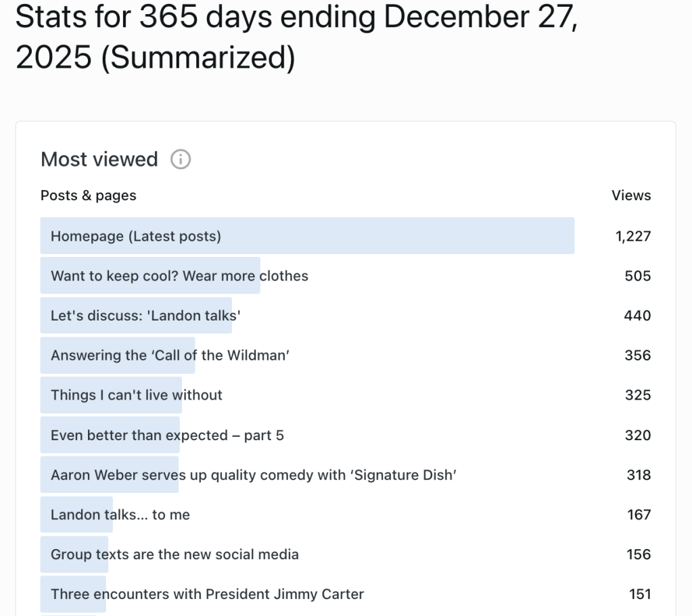Open 'Want to keep cool? Wear more clothes'
The height and width of the screenshot is (616, 692).
(x=179, y=276)
